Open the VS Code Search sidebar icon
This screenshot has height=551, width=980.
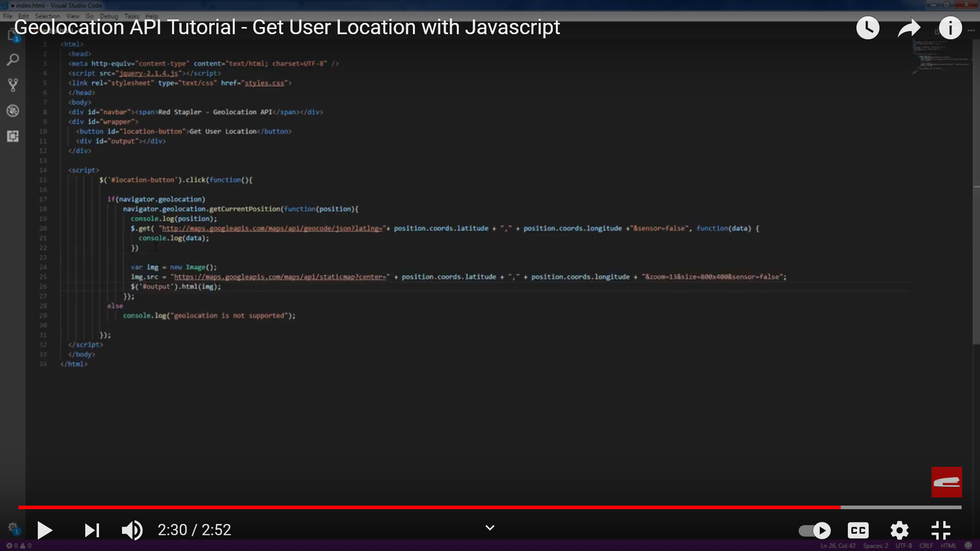pos(13,60)
